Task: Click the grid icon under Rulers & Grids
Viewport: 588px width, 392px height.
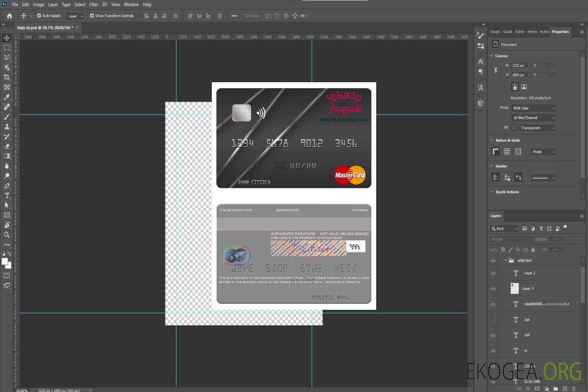Action: coord(507,151)
